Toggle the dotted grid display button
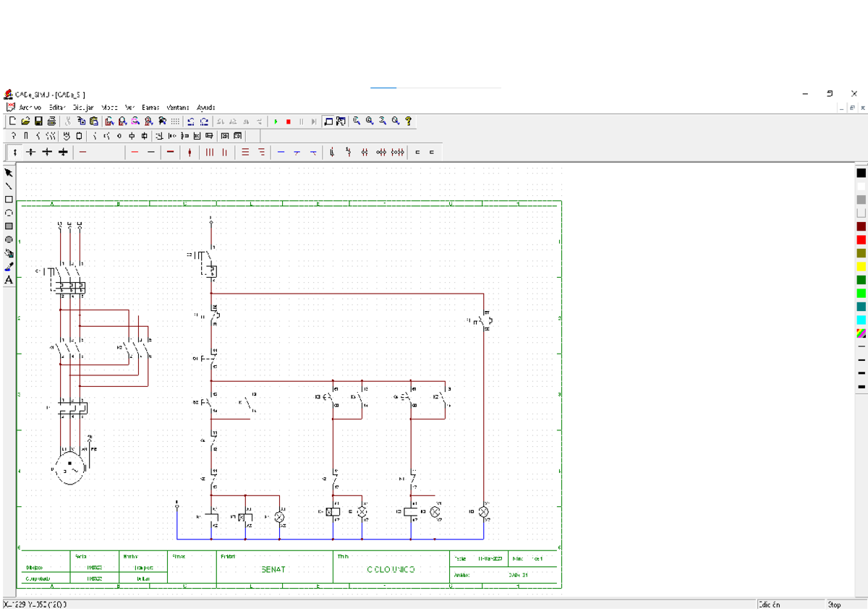This screenshot has width=868, height=614. (175, 121)
